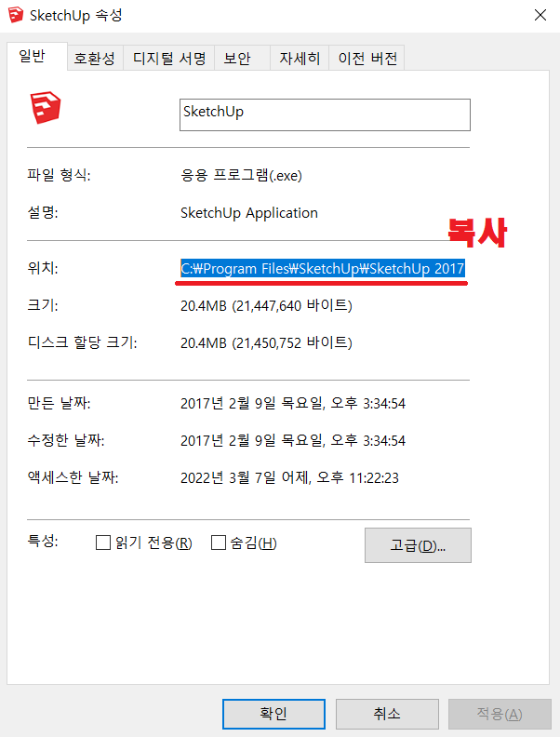Enable the 읽기 전용 checkbox

(x=103, y=543)
